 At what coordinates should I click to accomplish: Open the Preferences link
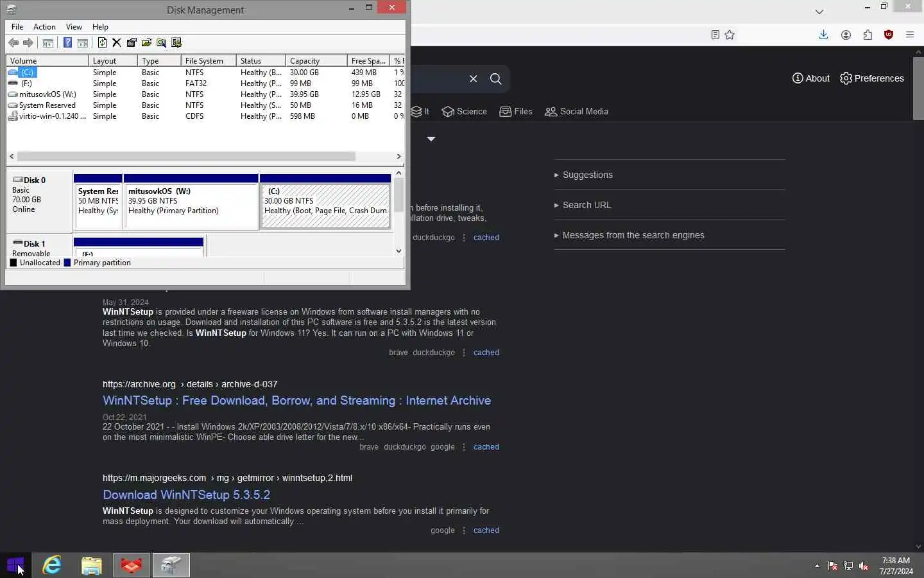(x=871, y=78)
